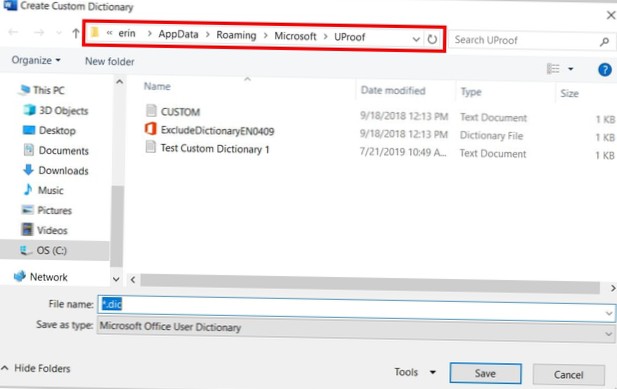The image size is (617, 389).
Task: Select UProof in the address path
Action: point(349,37)
